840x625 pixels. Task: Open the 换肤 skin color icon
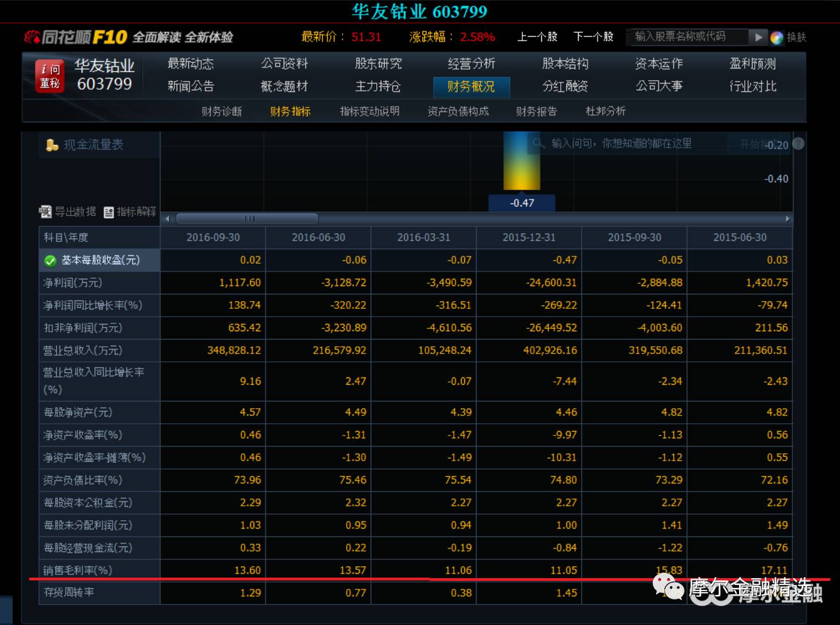point(776,37)
